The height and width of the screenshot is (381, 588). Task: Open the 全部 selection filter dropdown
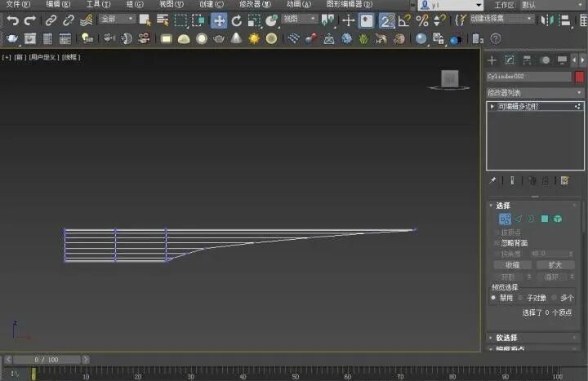click(117, 19)
